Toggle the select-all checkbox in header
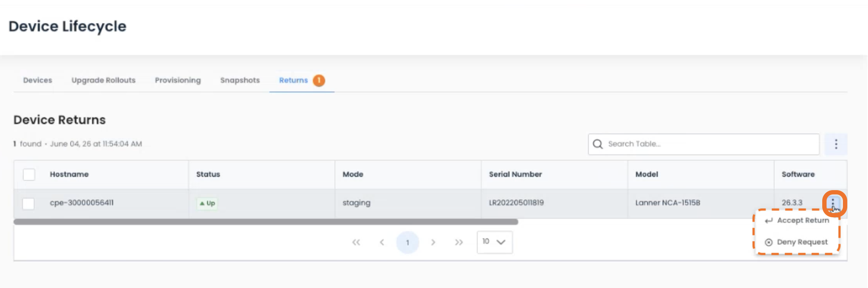The width and height of the screenshot is (868, 288). coord(29,175)
